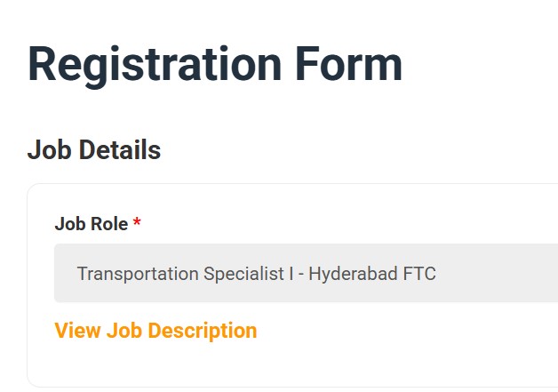
Task: Click the red required asterisk
Action: click(137, 223)
